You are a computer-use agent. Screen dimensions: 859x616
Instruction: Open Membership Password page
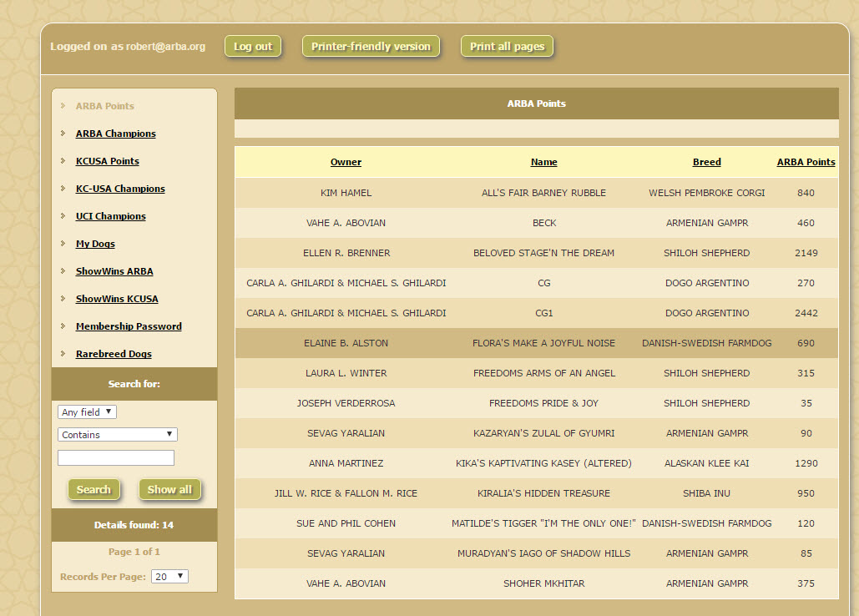[129, 326]
